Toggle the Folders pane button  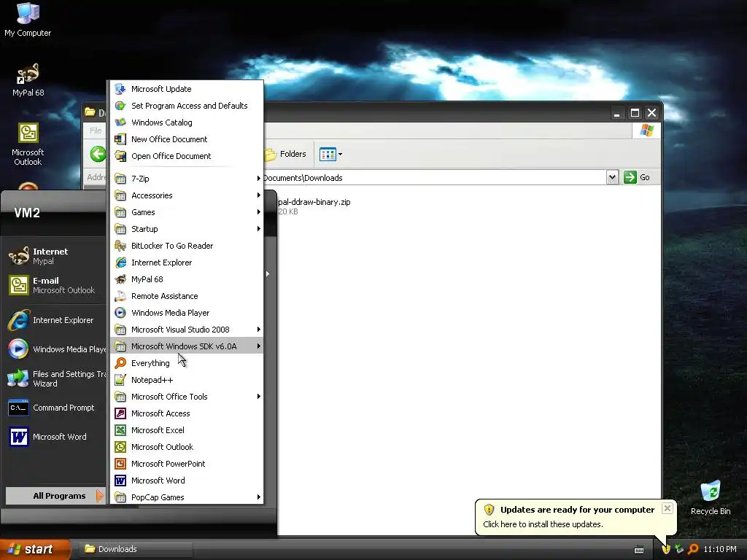285,155
